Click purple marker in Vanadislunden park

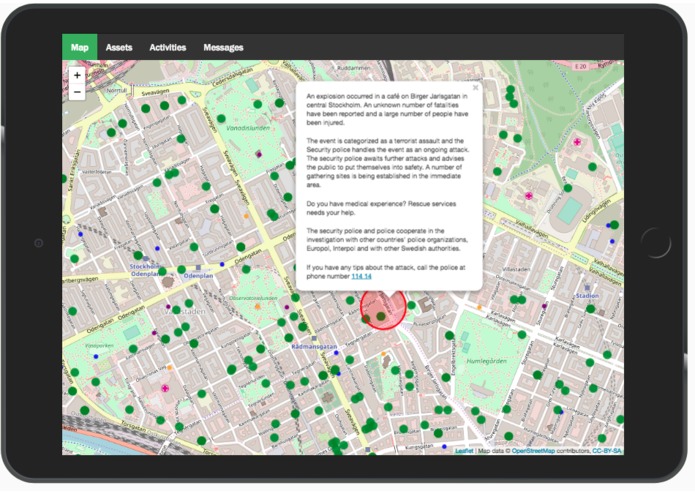pos(258,154)
